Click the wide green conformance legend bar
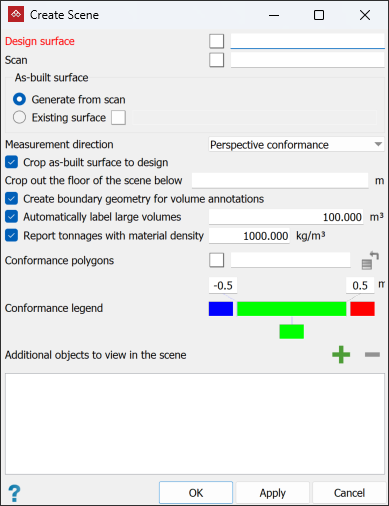The width and height of the screenshot is (389, 506). coord(292,309)
